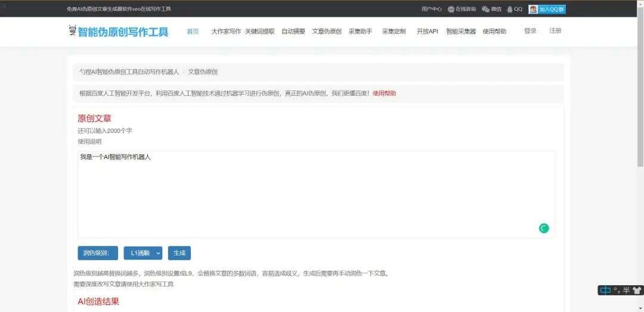The height and width of the screenshot is (312, 644).
Task: Open the L1通顺 level dropdown
Action: pyautogui.click(x=143, y=253)
